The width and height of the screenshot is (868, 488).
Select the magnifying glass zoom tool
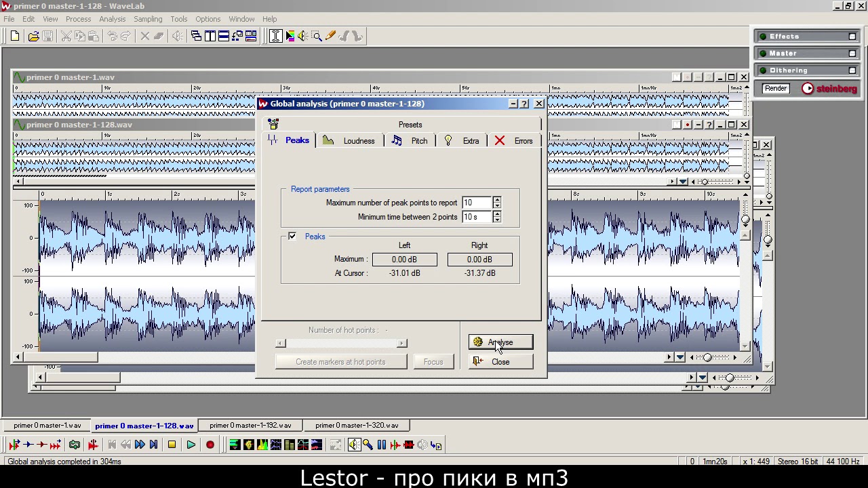tap(317, 36)
